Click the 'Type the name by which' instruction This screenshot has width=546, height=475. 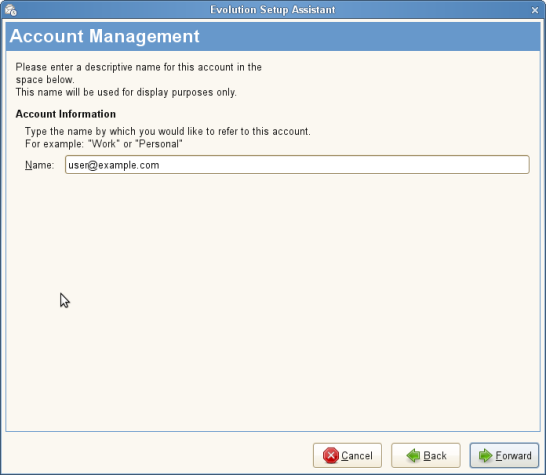(167, 131)
